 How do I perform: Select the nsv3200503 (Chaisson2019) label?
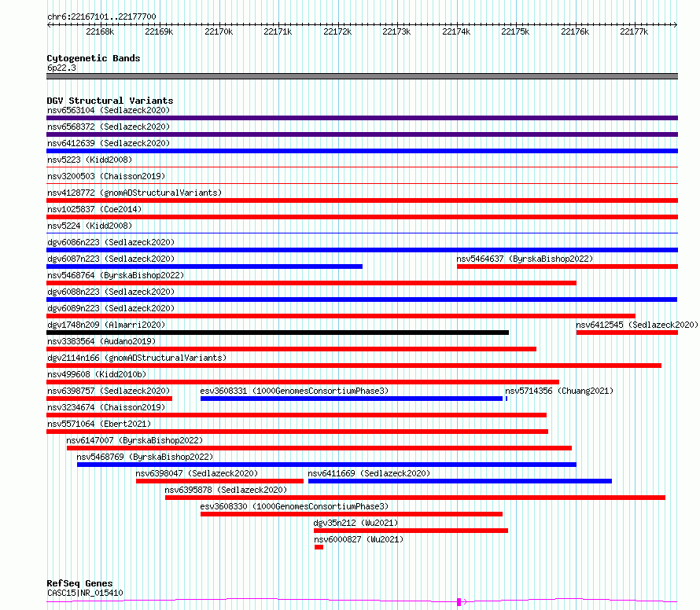coord(106,176)
